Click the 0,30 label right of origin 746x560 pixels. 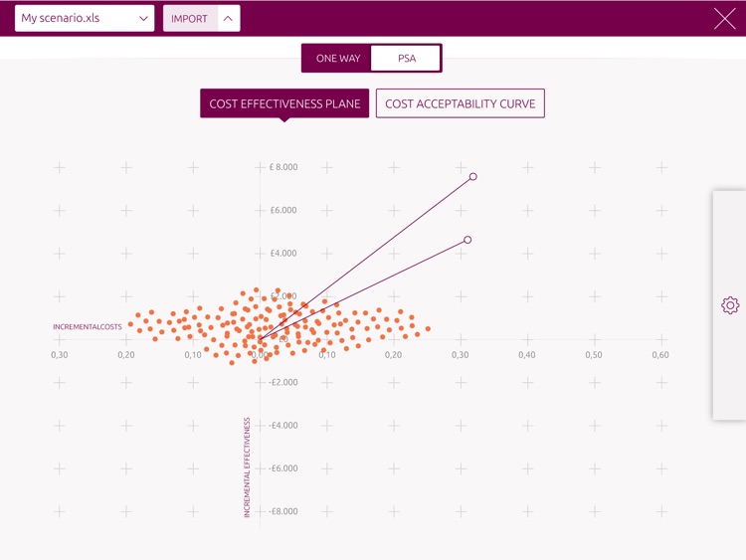[461, 355]
